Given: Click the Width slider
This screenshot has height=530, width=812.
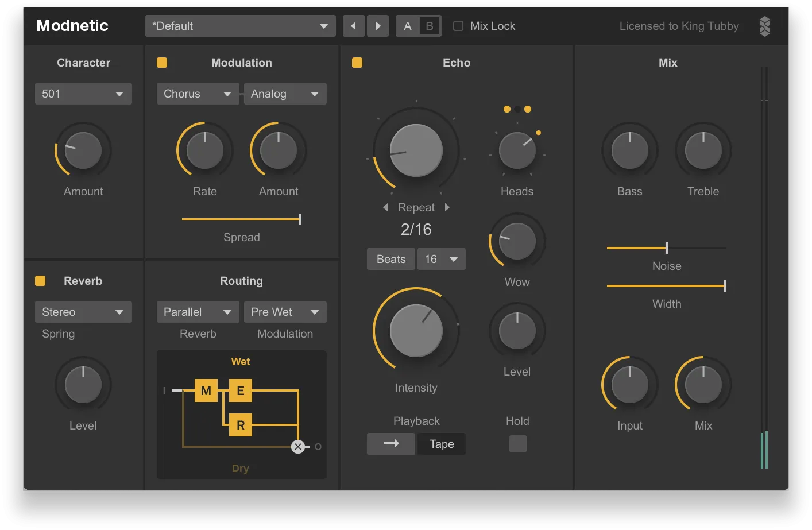Looking at the screenshot, I should click(x=667, y=285).
